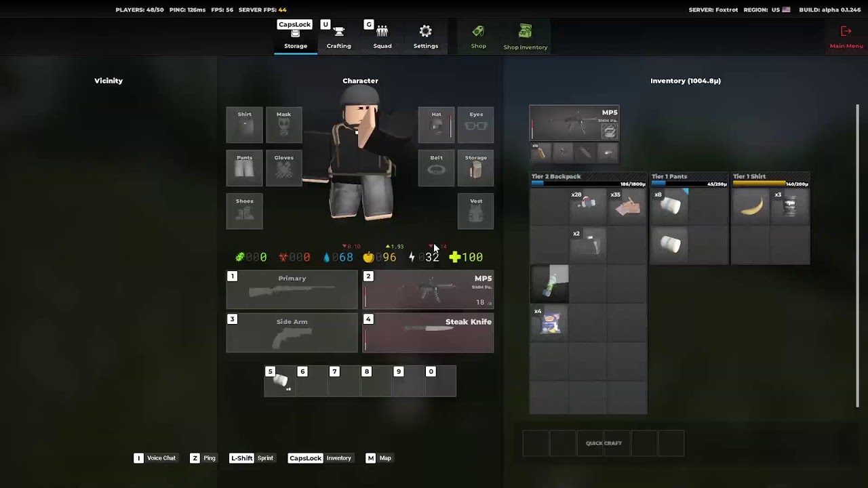The width and height of the screenshot is (868, 488).
Task: Open the Shop
Action: [479, 37]
